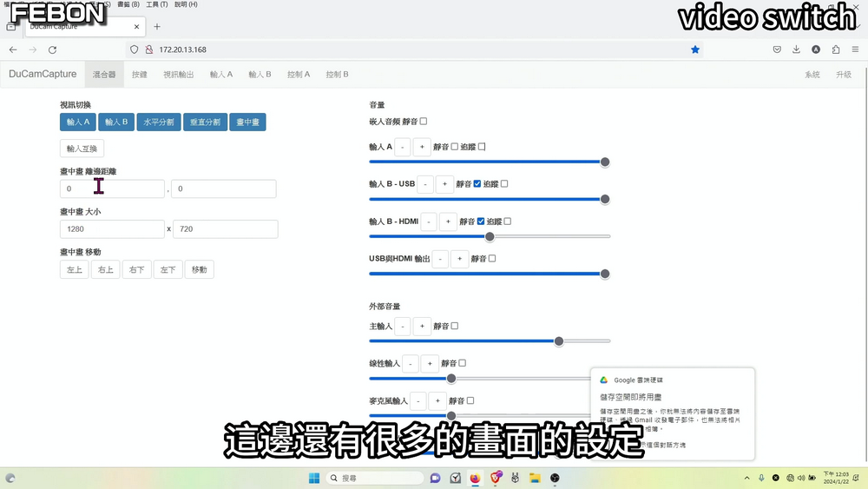Enable 追蹤 checkbox for 輸入 B - HDMI
The width and height of the screenshot is (868, 489).
click(508, 221)
